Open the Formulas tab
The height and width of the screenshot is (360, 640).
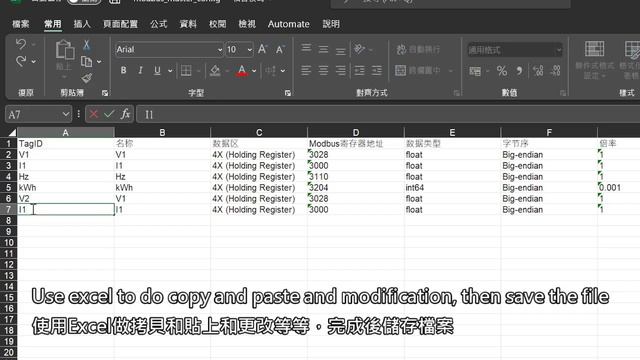pyautogui.click(x=158, y=24)
